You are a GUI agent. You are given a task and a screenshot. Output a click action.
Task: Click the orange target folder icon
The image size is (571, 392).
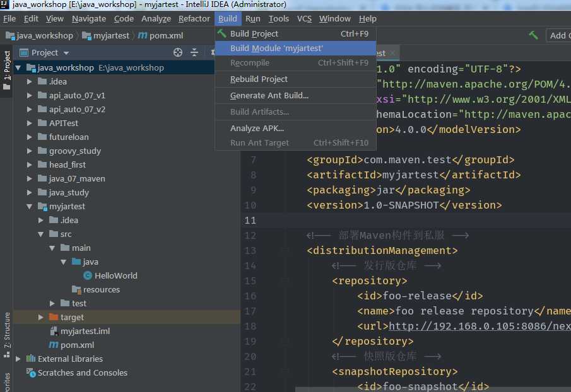coord(54,317)
